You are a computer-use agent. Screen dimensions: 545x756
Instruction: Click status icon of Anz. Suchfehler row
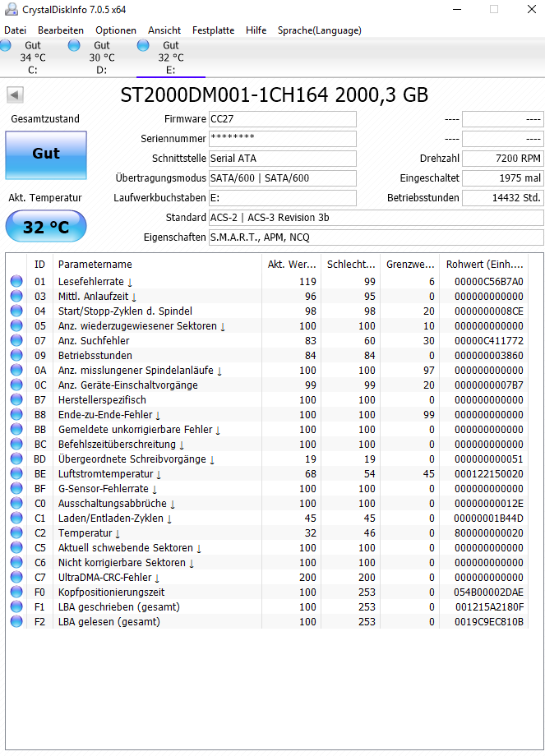click(x=16, y=340)
